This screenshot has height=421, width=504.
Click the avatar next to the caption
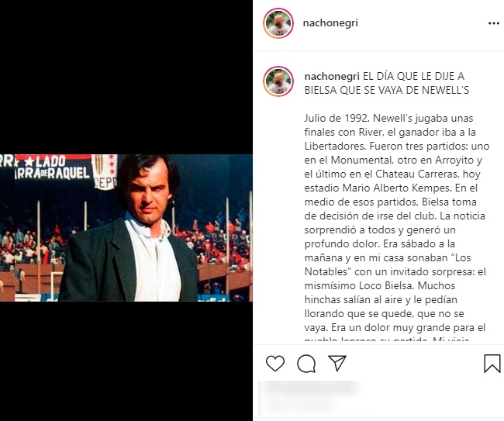(278, 81)
